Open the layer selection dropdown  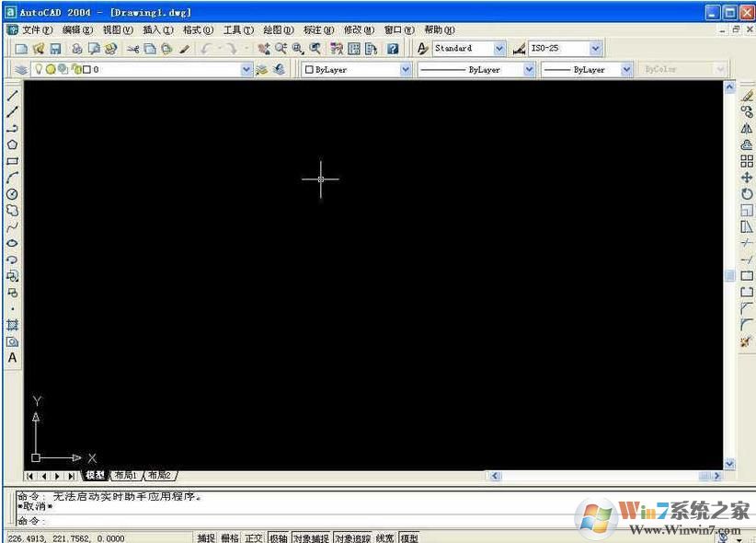click(246, 69)
